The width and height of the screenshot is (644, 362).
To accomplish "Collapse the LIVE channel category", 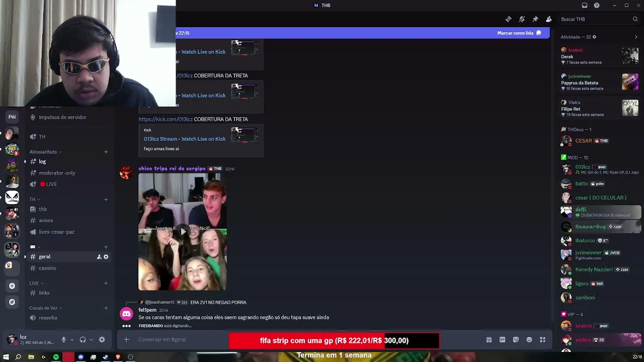I will point(36,284).
